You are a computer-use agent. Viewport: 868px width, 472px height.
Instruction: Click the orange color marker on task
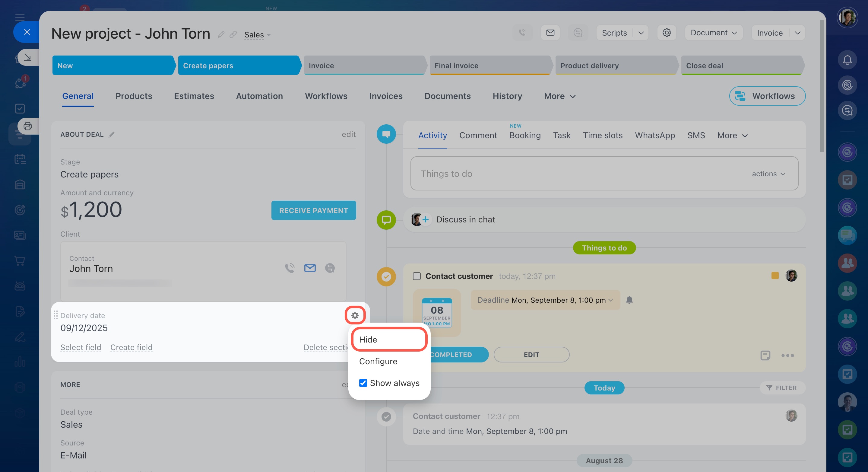pos(775,276)
